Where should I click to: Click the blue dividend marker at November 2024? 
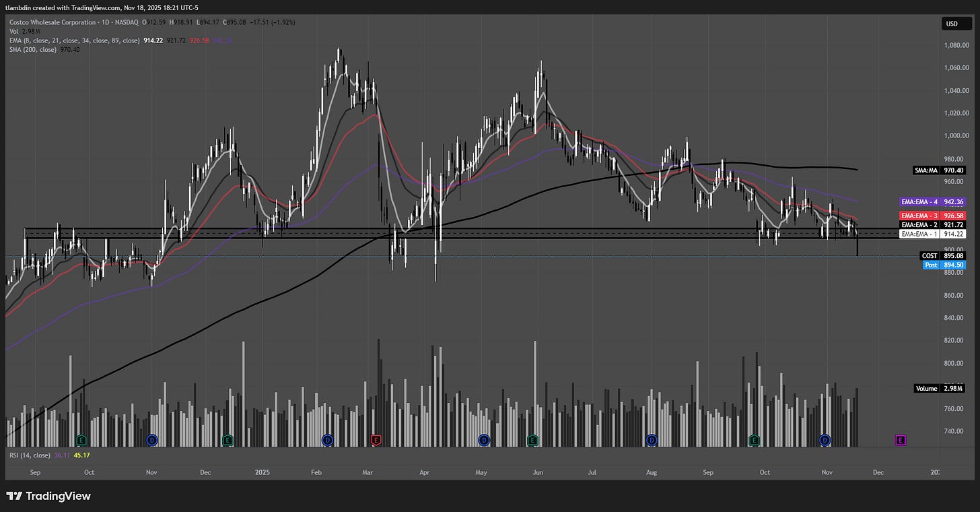151,440
